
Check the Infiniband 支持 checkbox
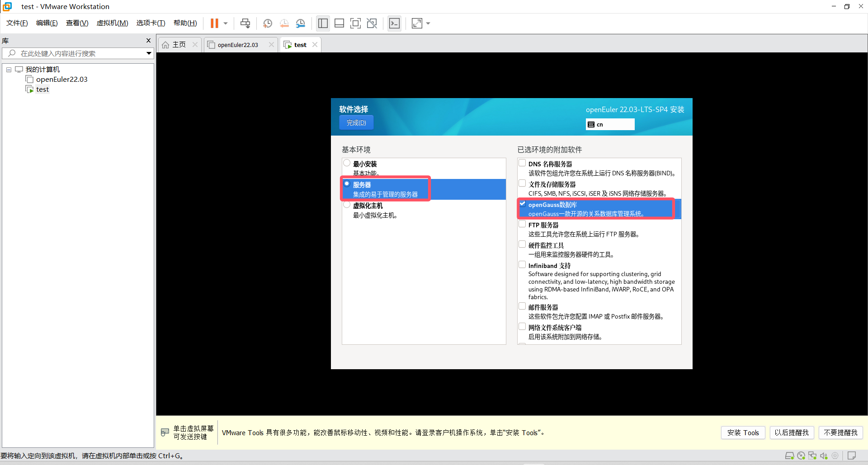click(x=522, y=265)
